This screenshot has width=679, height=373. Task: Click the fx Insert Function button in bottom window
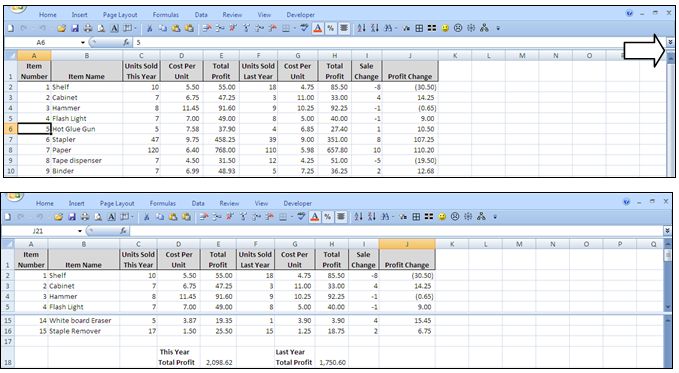pyautogui.click(x=123, y=231)
